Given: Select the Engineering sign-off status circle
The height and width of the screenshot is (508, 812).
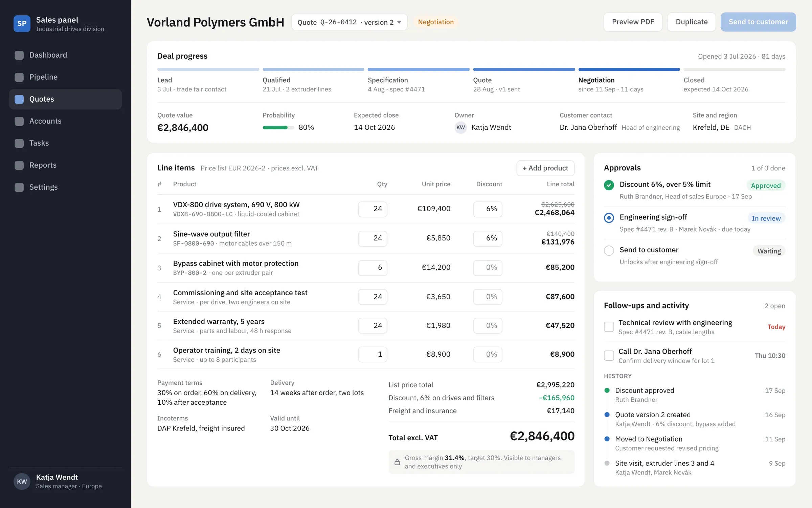Looking at the screenshot, I should pyautogui.click(x=609, y=218).
